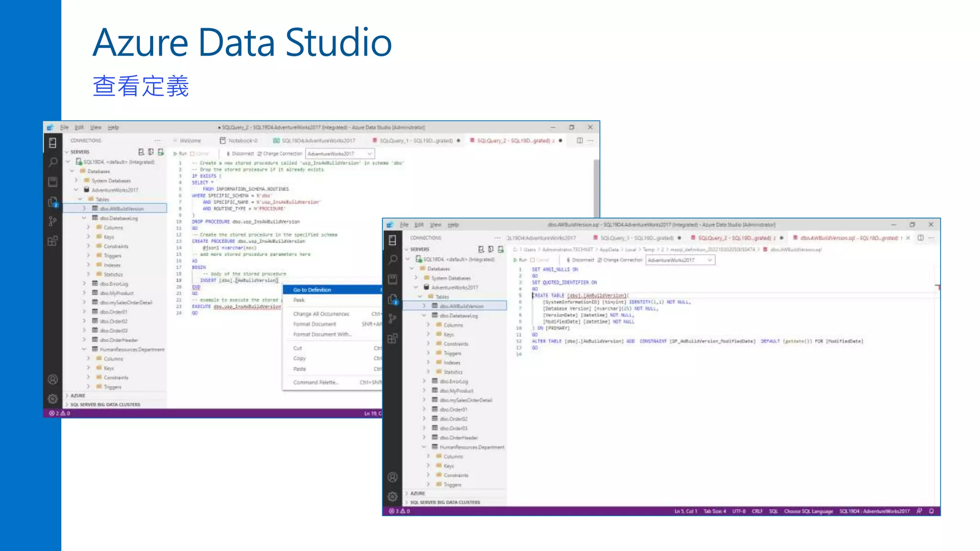980x551 pixels.
Task: Click New Connection icon in right window SERVERS header
Action: tap(481, 249)
